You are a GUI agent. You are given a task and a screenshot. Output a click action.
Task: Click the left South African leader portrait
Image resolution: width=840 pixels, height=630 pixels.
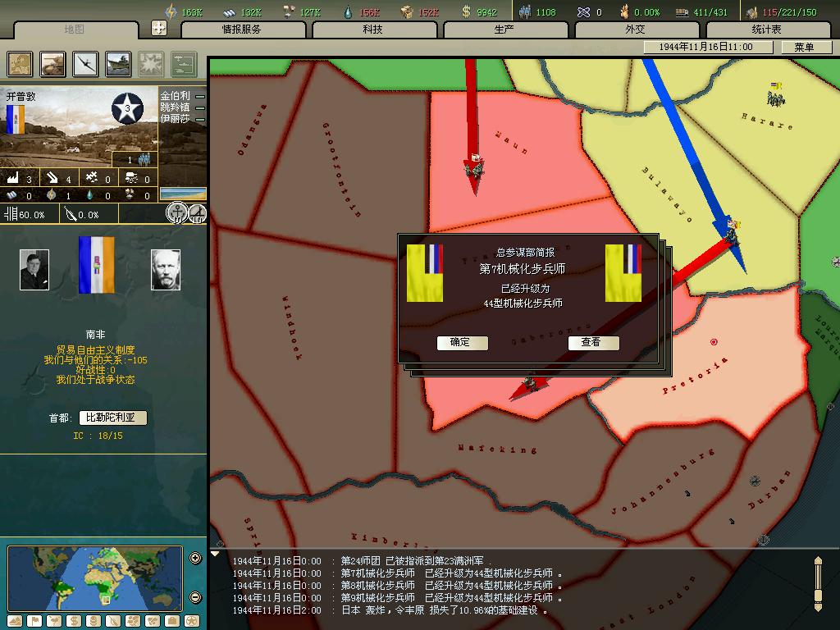(34, 269)
